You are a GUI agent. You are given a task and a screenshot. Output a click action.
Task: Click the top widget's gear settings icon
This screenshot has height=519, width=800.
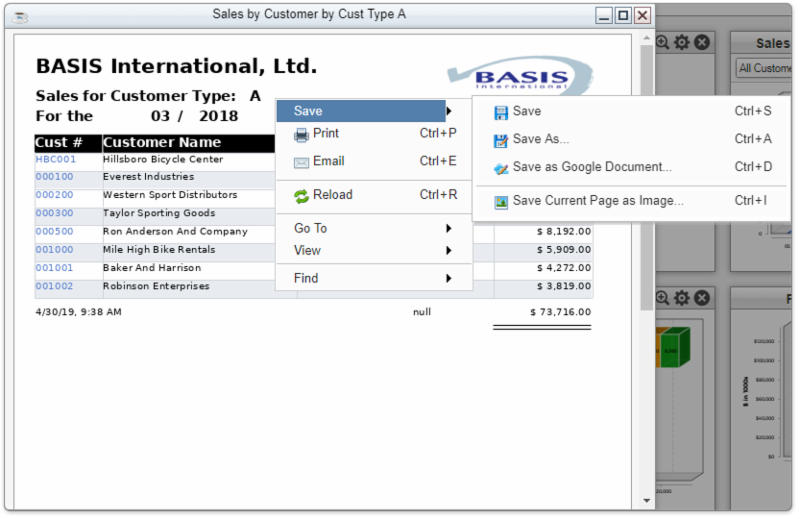click(x=682, y=42)
